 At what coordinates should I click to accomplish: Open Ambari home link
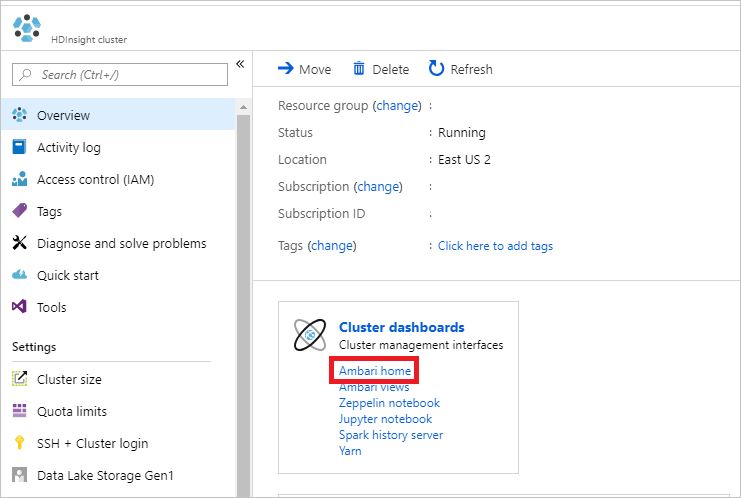click(x=375, y=370)
